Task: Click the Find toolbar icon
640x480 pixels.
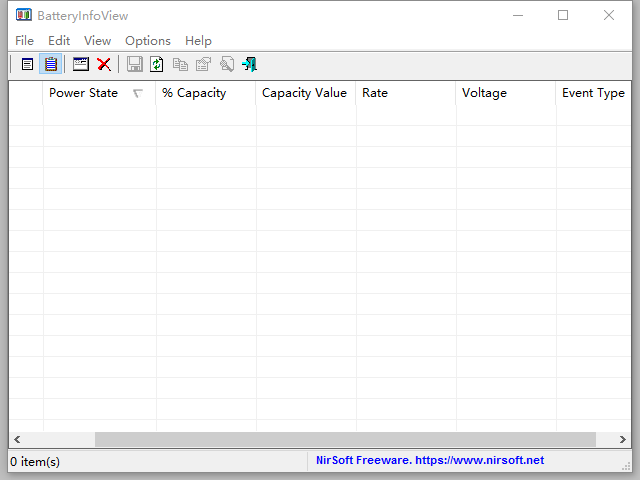Action: [227, 64]
